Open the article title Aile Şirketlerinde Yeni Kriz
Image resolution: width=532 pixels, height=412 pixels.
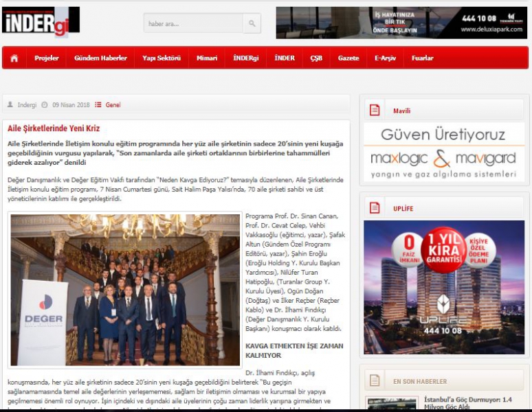pos(54,128)
